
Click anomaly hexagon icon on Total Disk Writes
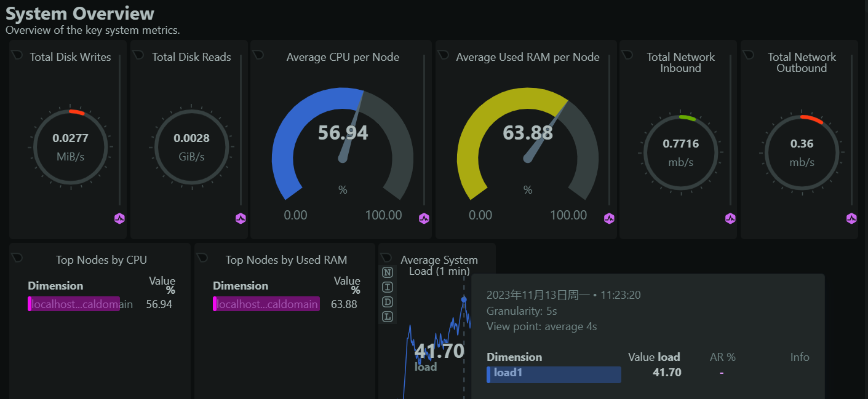tap(119, 218)
